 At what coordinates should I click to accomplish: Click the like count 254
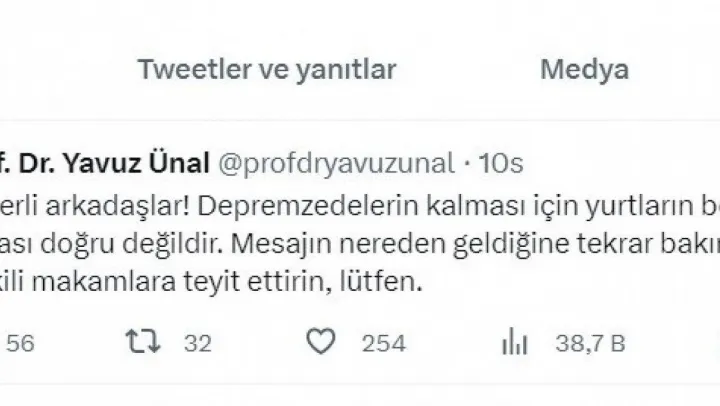(x=383, y=344)
